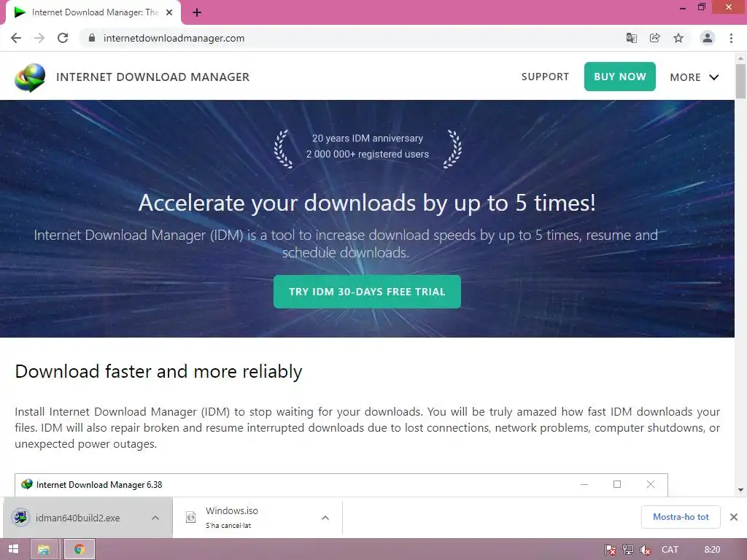
Task: Go back to the previous page
Action: coord(16,38)
